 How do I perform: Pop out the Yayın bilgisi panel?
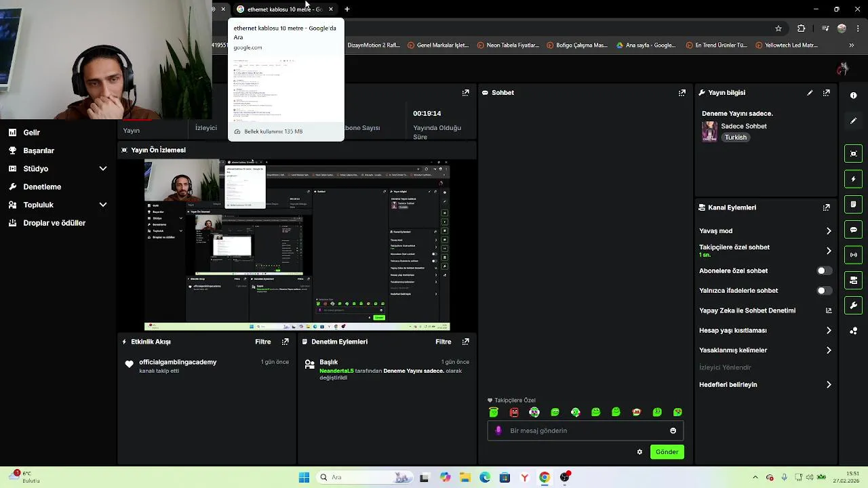[x=826, y=93]
